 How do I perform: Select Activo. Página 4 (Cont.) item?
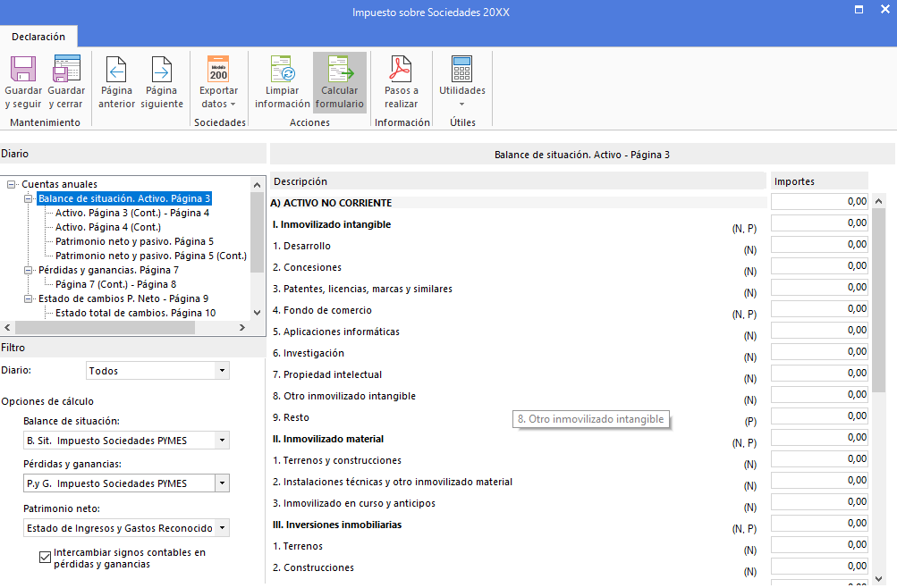coord(108,228)
